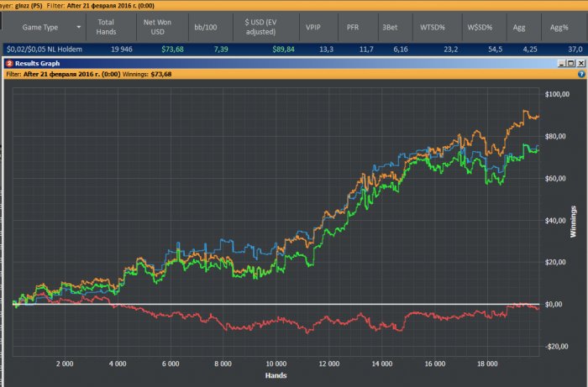Click the Results Graph title bar
The height and width of the screenshot is (387, 588).
click(252, 63)
